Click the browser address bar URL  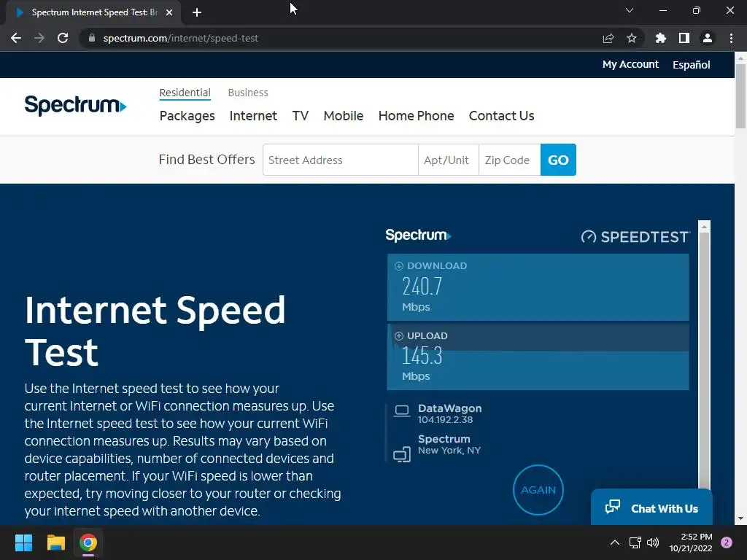181,38
